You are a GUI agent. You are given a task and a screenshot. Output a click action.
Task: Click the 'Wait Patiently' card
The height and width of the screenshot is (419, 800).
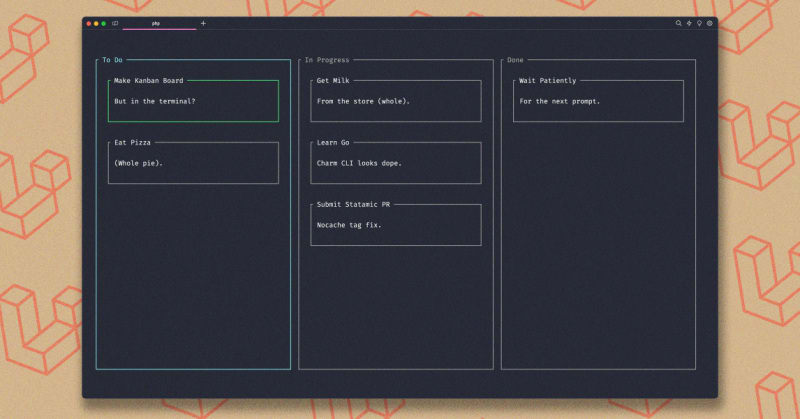pos(598,101)
